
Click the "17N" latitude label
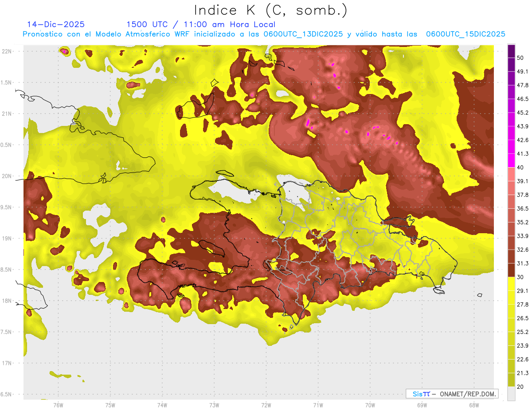pos(7,363)
